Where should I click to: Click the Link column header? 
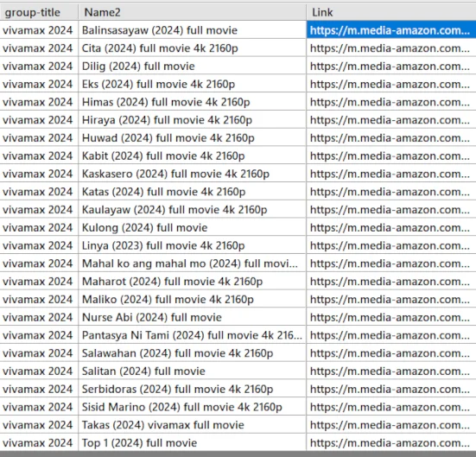pyautogui.click(x=391, y=12)
